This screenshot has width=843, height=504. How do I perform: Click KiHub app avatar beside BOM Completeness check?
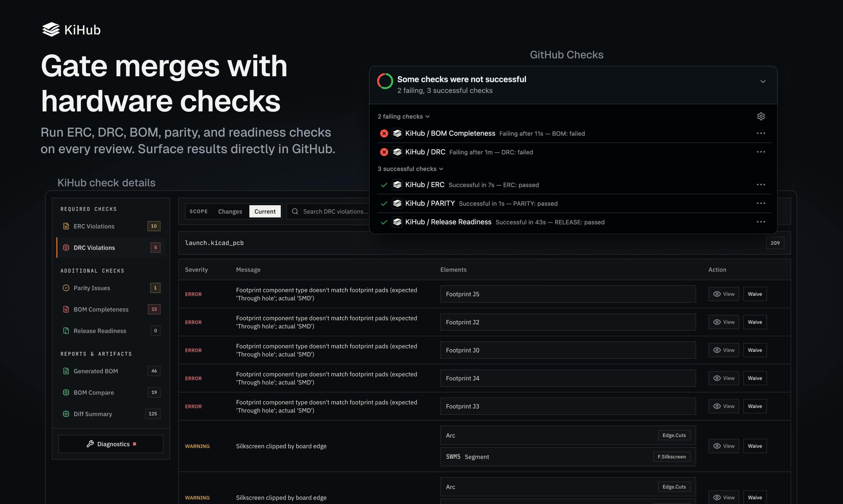point(397,134)
